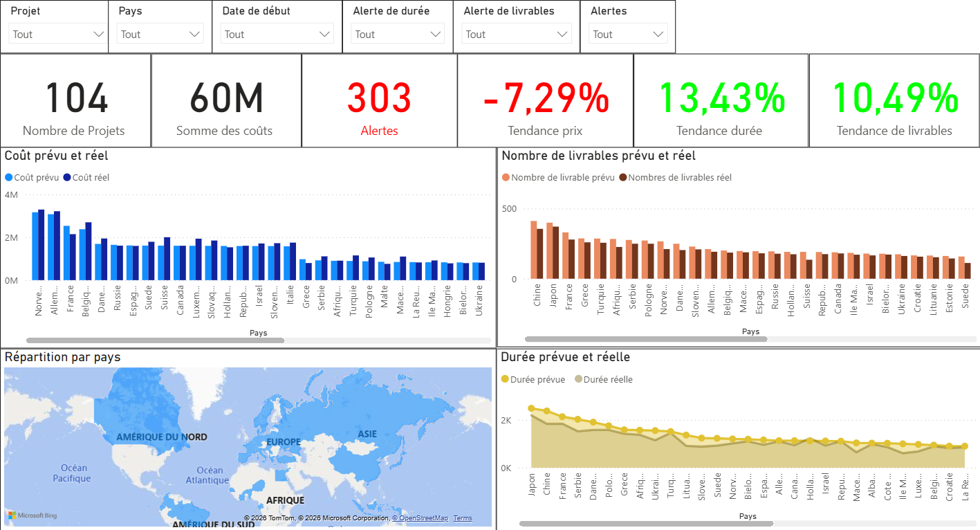The image size is (980, 530).
Task: Click the Durée prévue legend marker
Action: click(505, 379)
